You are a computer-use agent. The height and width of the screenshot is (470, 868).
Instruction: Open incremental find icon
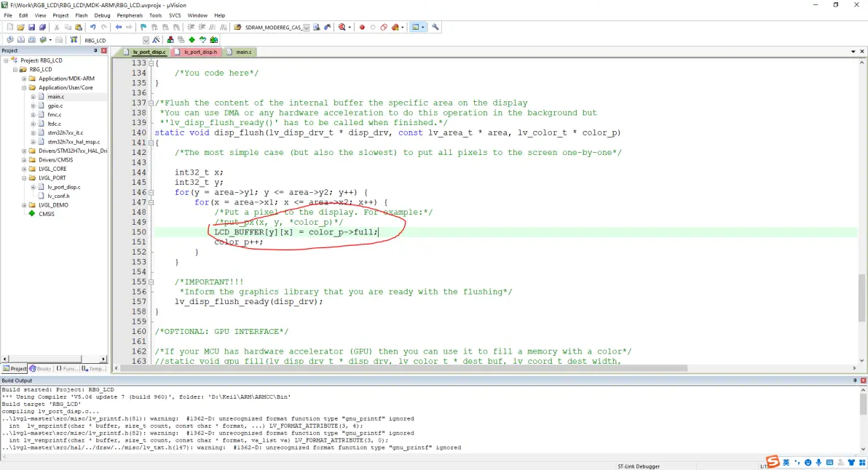point(327,27)
